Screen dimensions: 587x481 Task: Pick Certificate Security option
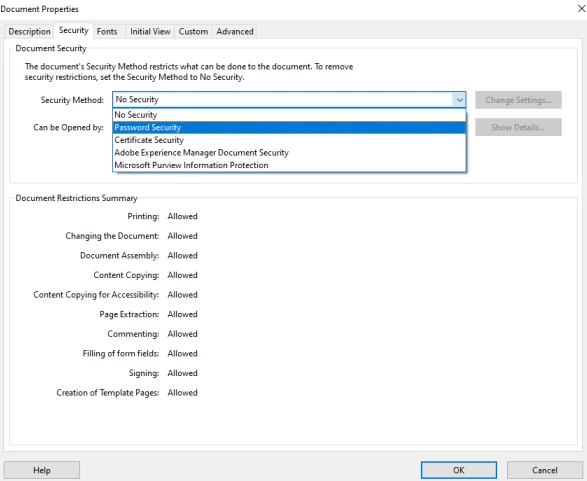click(289, 140)
